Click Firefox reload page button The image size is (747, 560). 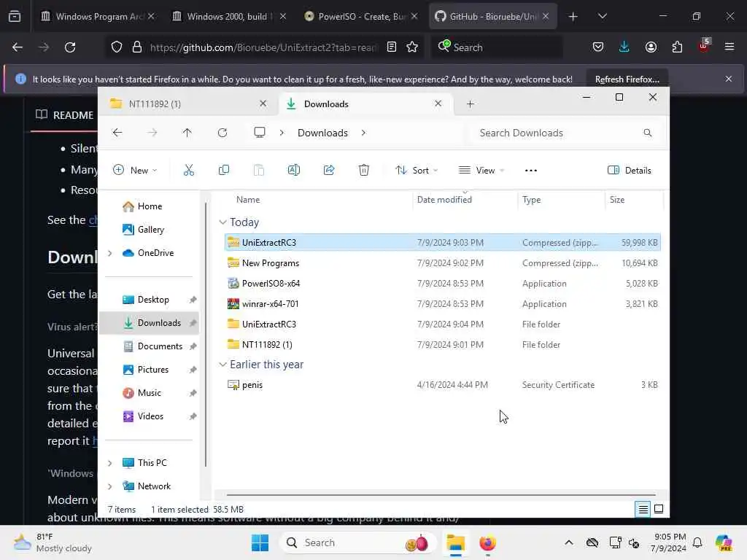click(x=70, y=47)
